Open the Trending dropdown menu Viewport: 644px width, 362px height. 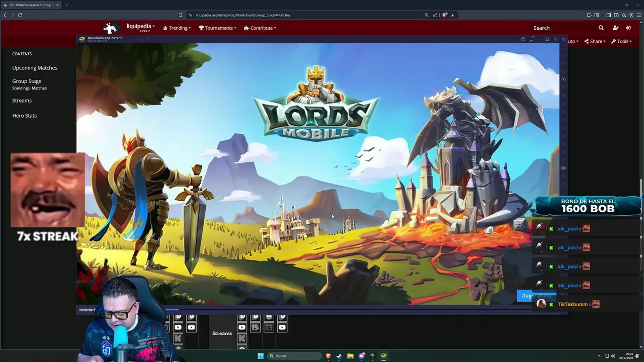tap(177, 28)
